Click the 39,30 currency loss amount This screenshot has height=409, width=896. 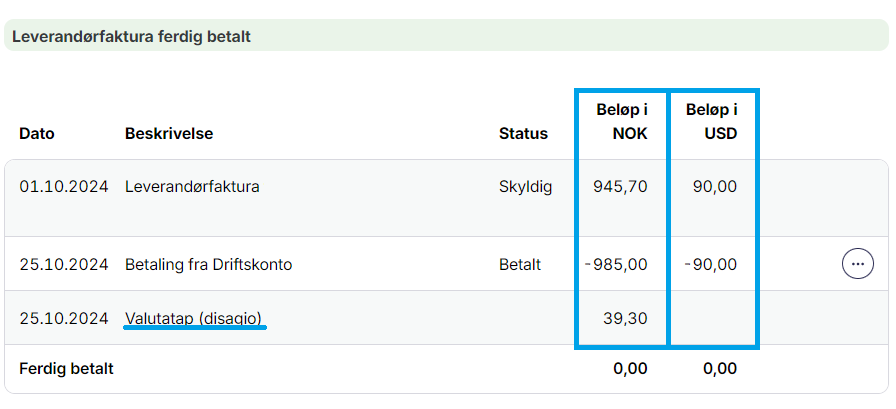coord(628,318)
